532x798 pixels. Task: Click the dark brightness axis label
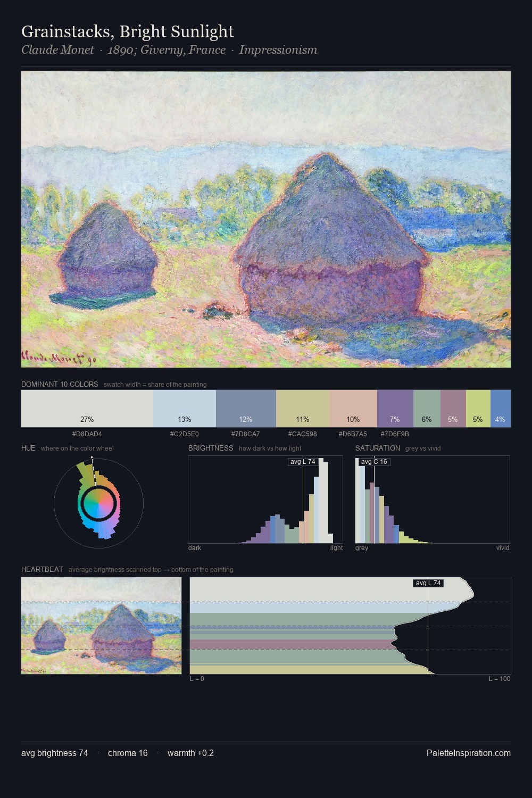point(195,548)
